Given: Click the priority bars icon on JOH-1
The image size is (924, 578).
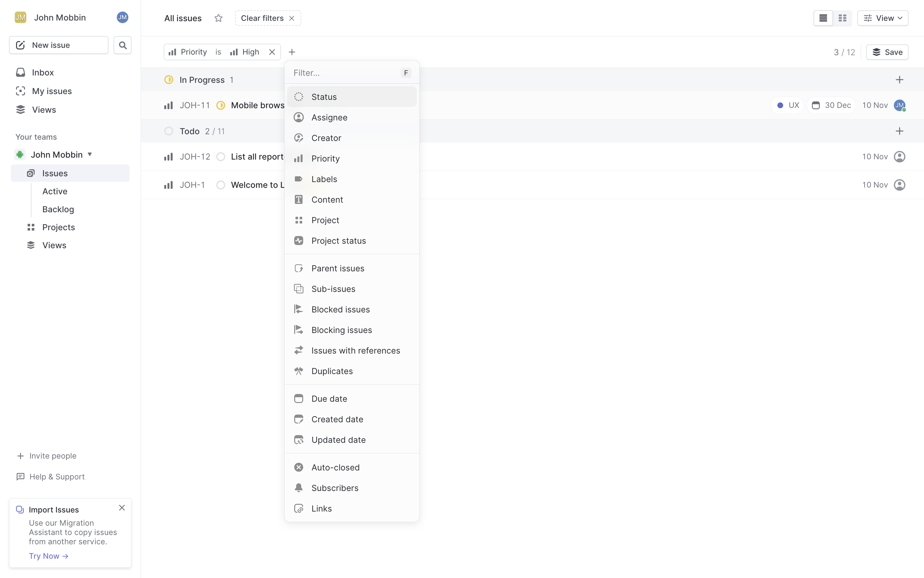Looking at the screenshot, I should [x=168, y=185].
